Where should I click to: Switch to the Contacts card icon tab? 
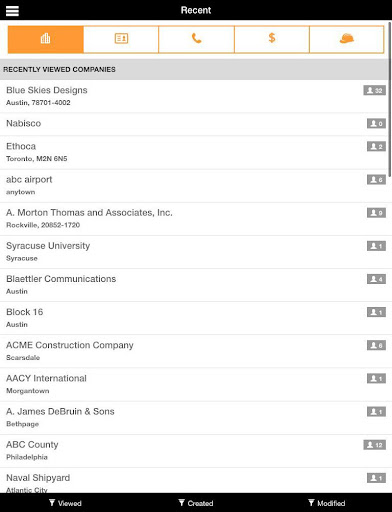[x=121, y=39]
